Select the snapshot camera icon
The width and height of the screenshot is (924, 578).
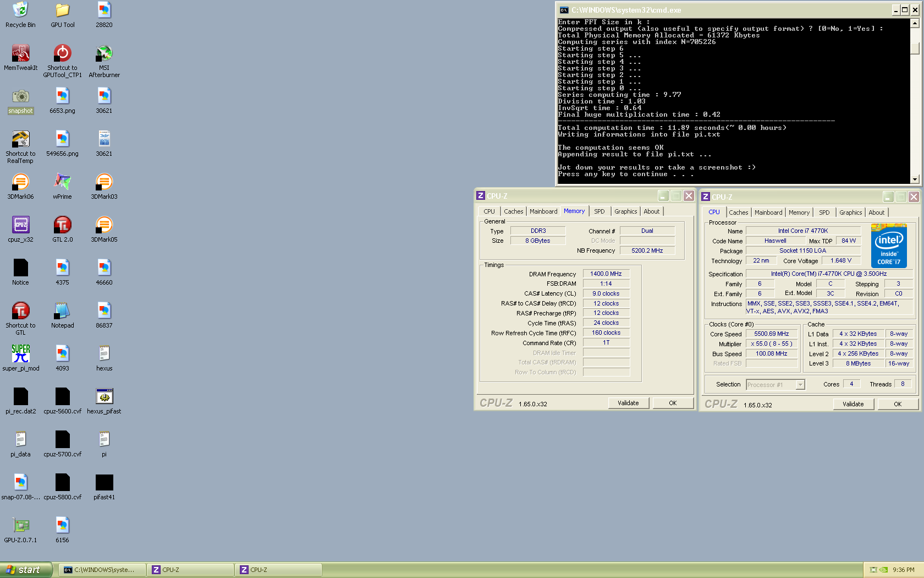pyautogui.click(x=20, y=101)
